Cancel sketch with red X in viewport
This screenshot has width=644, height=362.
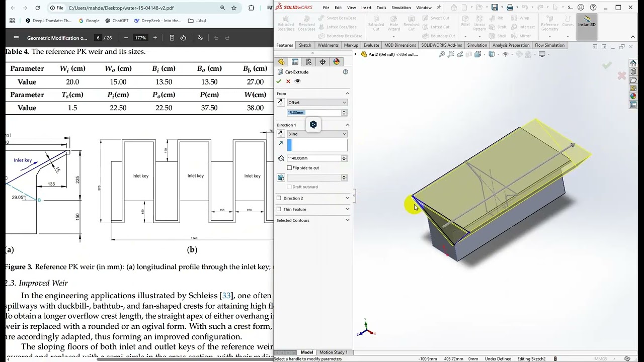point(622,75)
